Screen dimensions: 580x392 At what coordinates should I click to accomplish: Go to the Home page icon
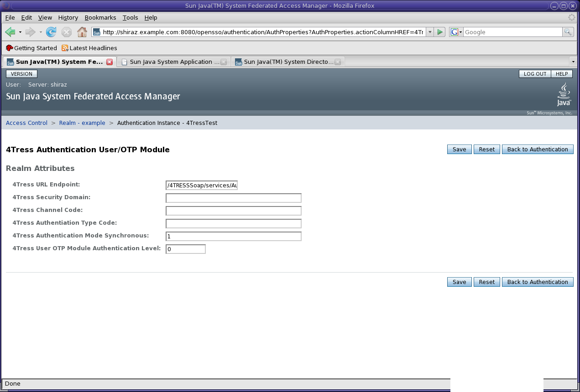[x=82, y=32]
